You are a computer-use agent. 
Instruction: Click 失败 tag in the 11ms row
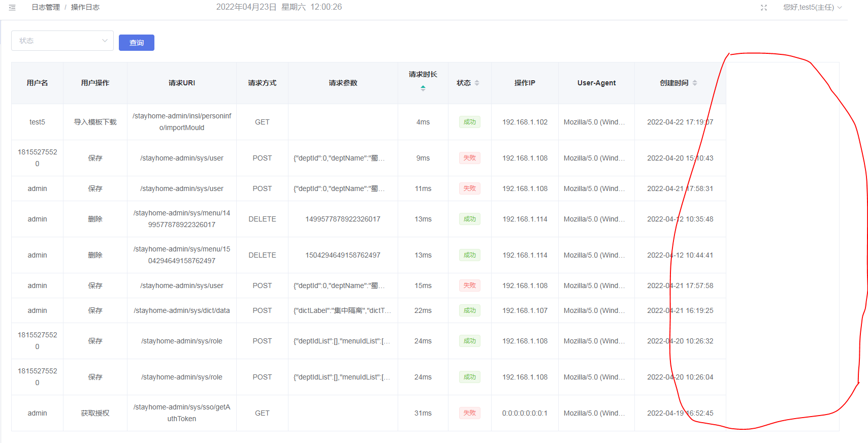pos(470,188)
